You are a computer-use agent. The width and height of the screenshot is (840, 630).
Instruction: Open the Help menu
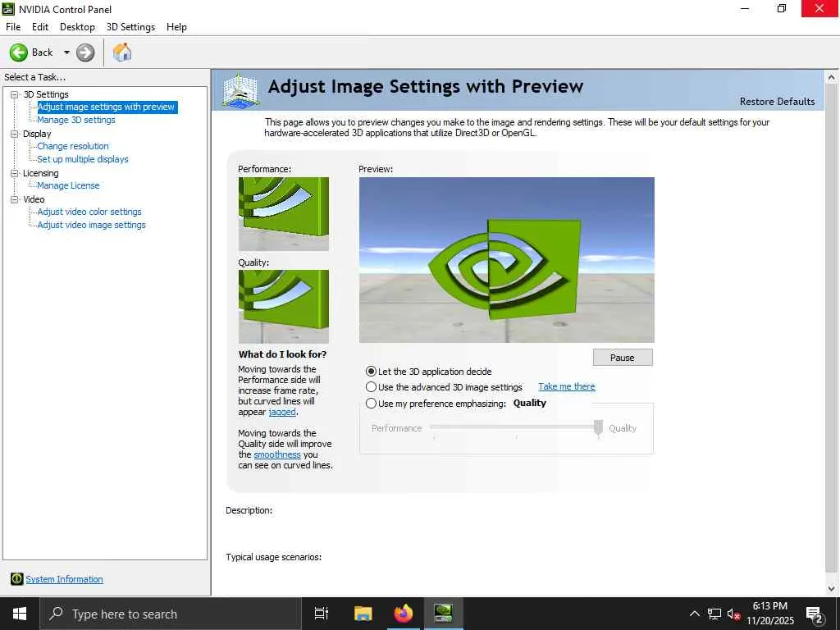(x=177, y=27)
